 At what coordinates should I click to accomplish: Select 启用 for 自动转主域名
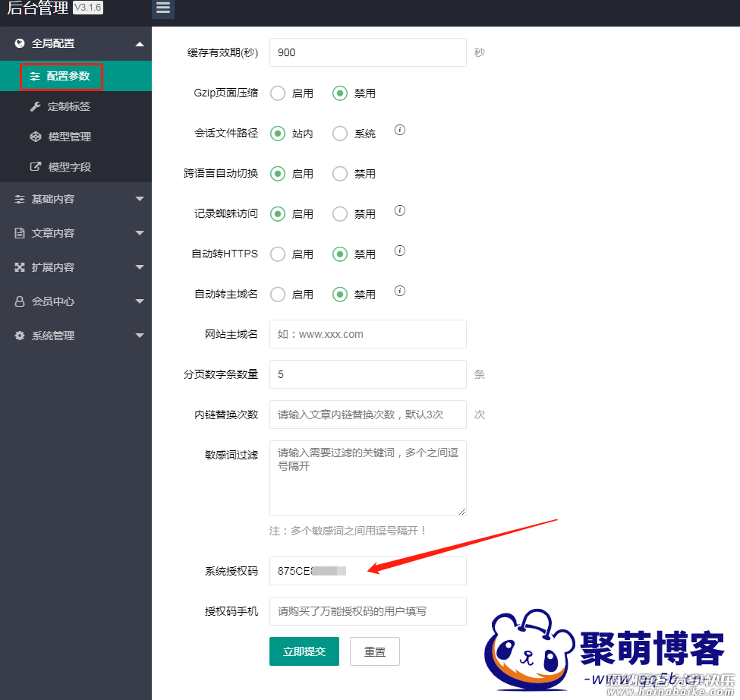click(278, 295)
